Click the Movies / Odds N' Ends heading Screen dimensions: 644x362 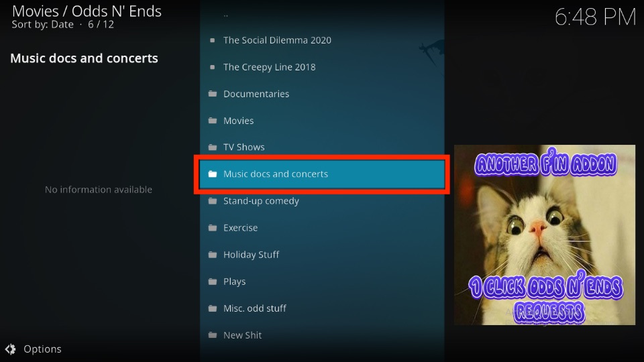point(87,11)
